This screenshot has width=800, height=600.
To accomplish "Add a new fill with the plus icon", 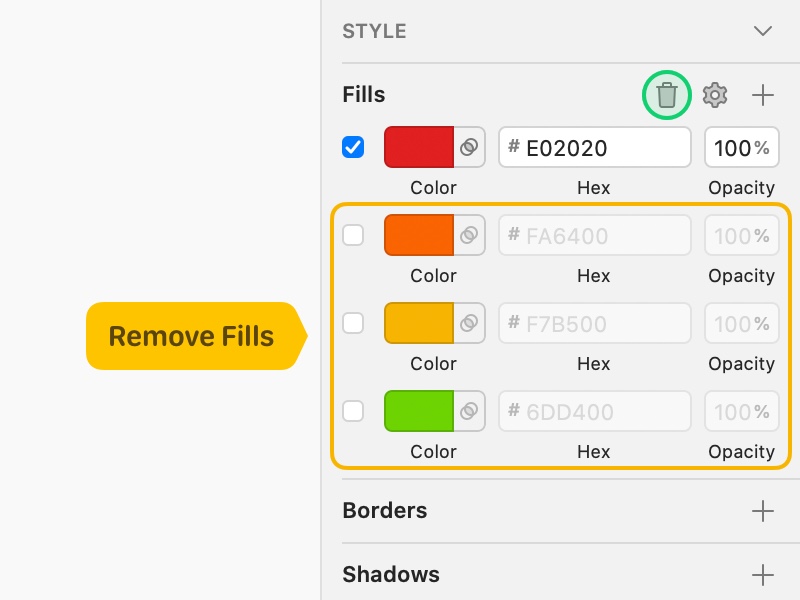I will pyautogui.click(x=763, y=95).
